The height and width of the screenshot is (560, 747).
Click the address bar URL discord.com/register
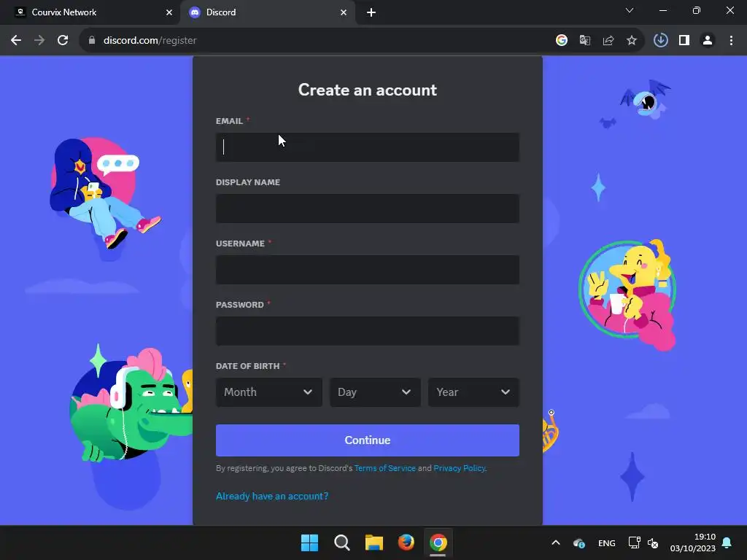150,41
